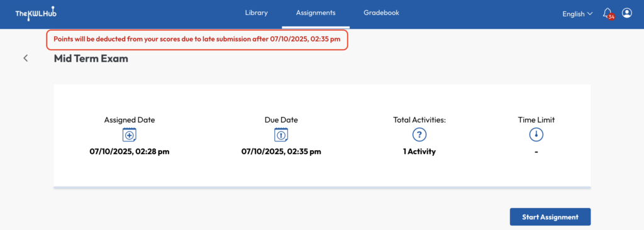Click the Start Assignment button
Image resolution: width=644 pixels, height=230 pixels.
pos(550,217)
